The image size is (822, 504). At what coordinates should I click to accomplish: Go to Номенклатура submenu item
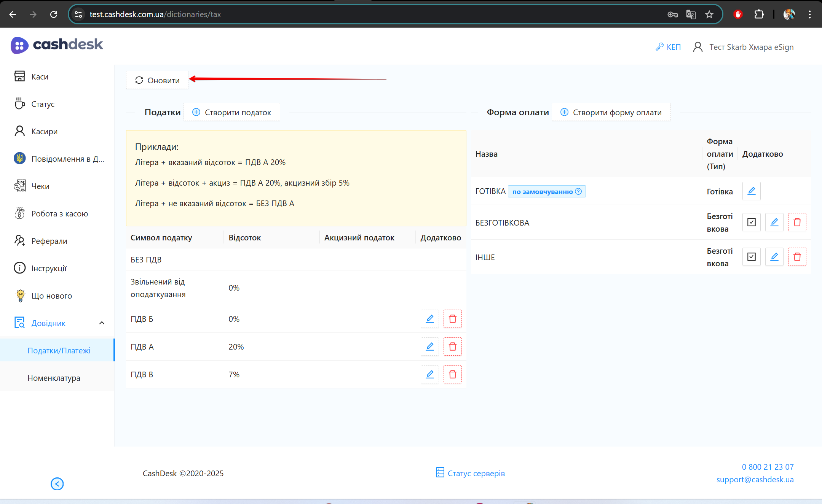click(x=54, y=378)
